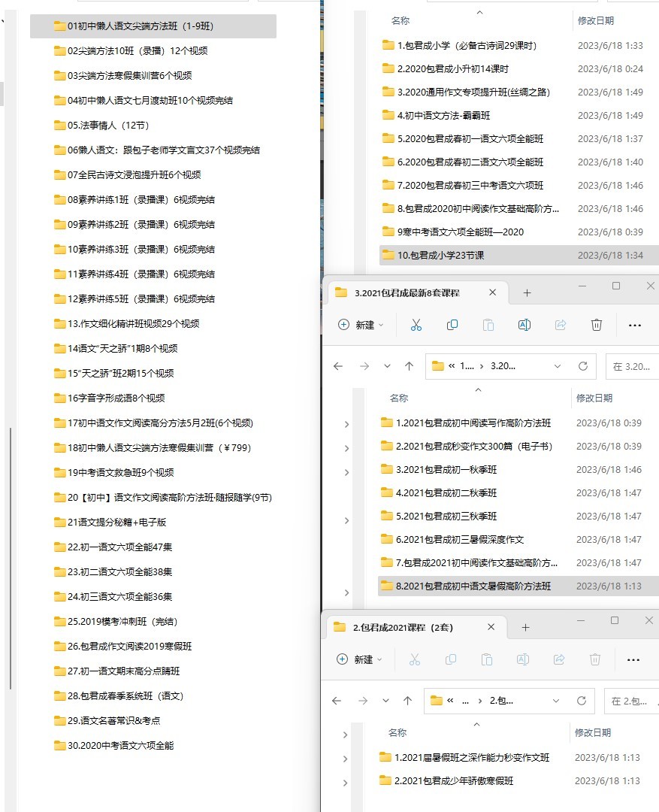Select folder 2.2021包君成少年骄傲寒假班
This screenshot has width=659, height=812.
coord(446,781)
